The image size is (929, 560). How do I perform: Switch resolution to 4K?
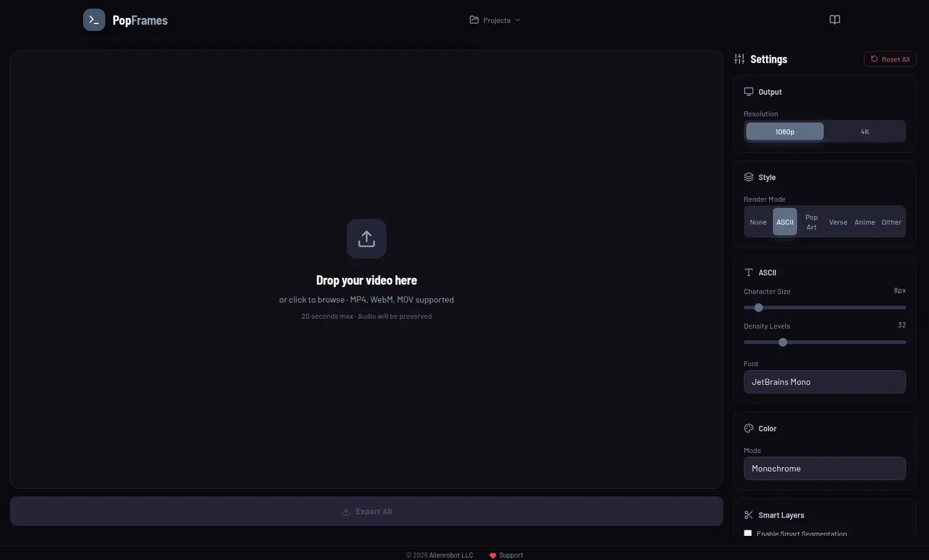pos(865,132)
